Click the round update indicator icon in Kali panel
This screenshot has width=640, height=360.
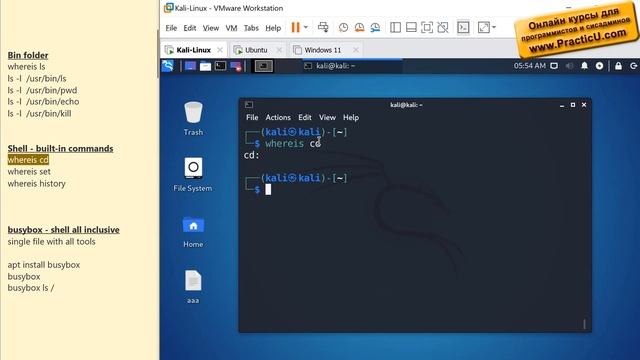(x=599, y=66)
